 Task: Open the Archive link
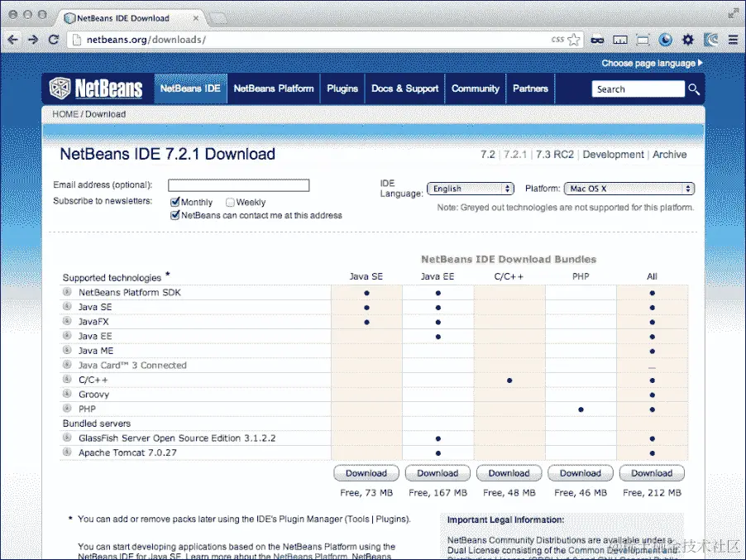click(669, 155)
